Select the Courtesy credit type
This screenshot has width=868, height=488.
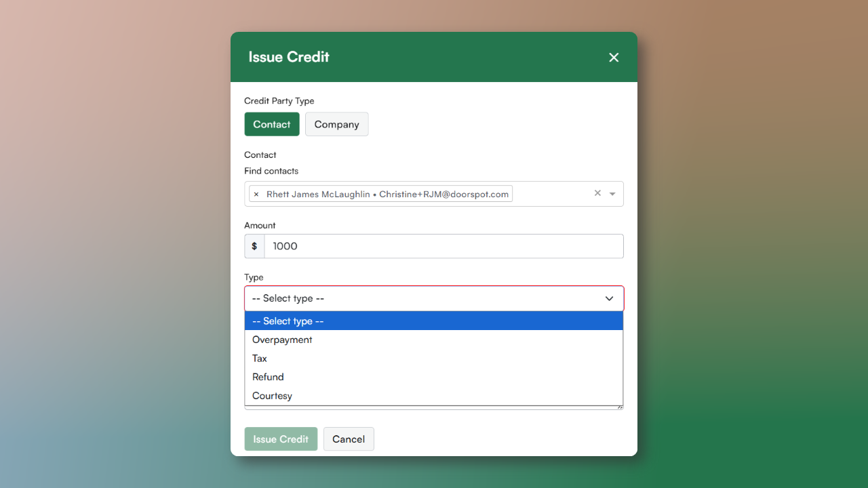click(x=272, y=396)
